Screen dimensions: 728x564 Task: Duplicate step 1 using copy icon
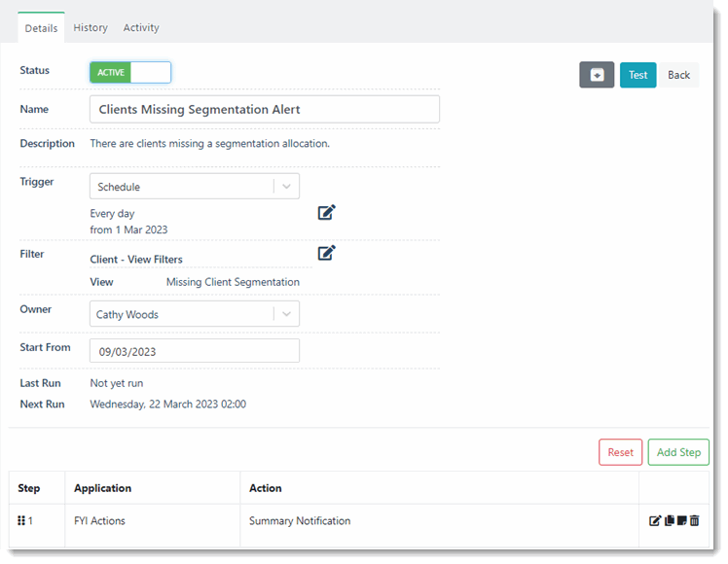[x=669, y=521]
